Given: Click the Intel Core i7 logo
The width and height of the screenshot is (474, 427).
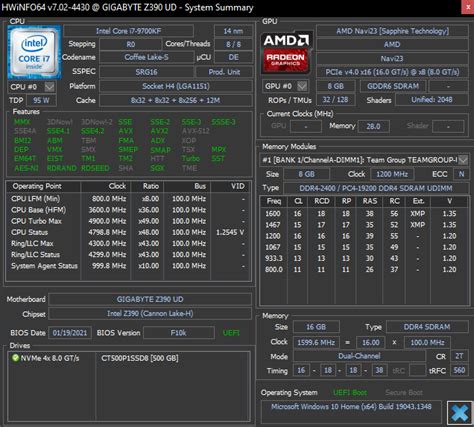Looking at the screenshot, I should click(34, 52).
